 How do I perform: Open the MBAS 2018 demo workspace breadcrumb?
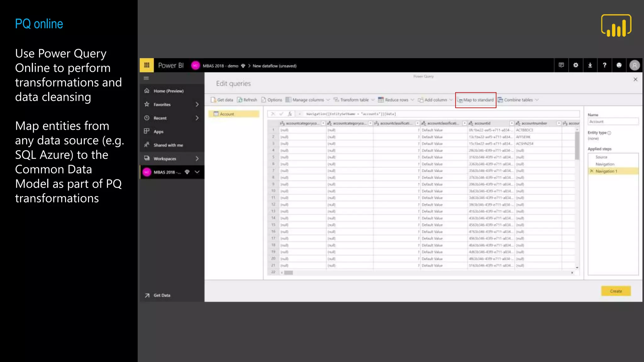coord(220,66)
